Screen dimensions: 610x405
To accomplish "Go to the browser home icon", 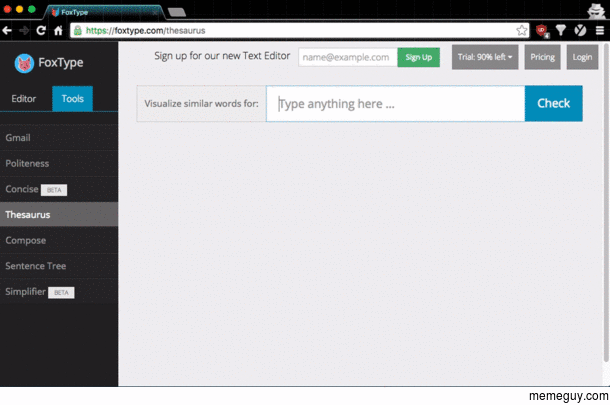I will pos(58,30).
